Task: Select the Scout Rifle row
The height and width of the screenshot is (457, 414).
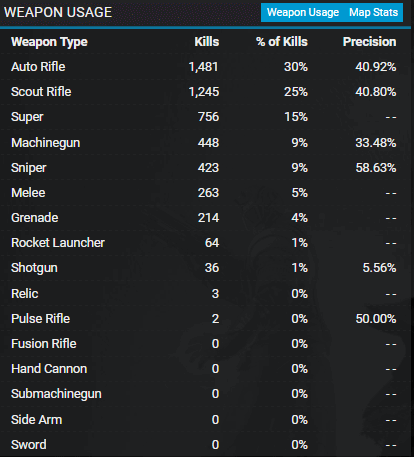Action: (205, 92)
